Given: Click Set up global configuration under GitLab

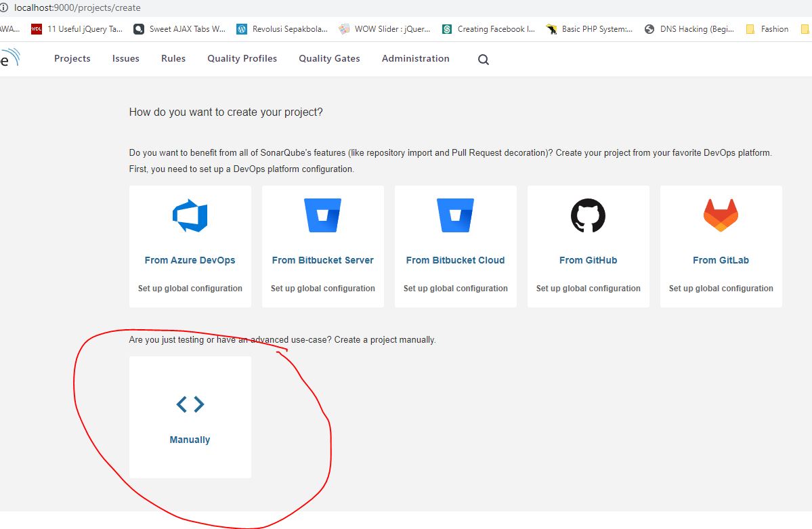Looking at the screenshot, I should point(721,288).
